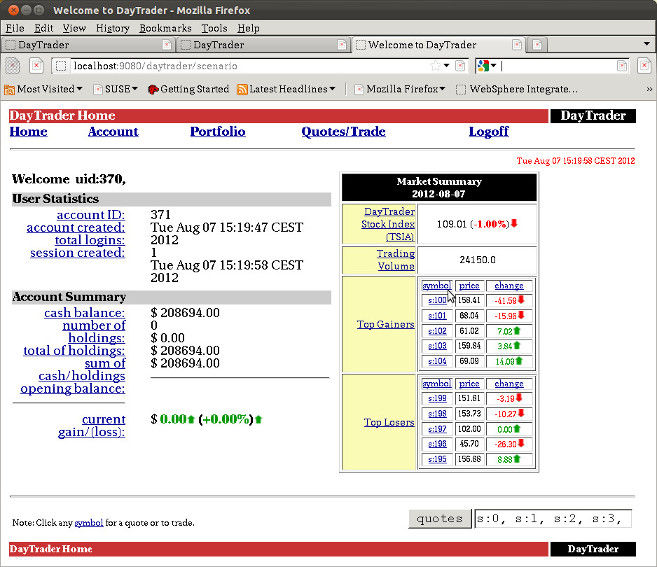Click the current gain/(loss) link
This screenshot has width=657, height=567.
92,425
